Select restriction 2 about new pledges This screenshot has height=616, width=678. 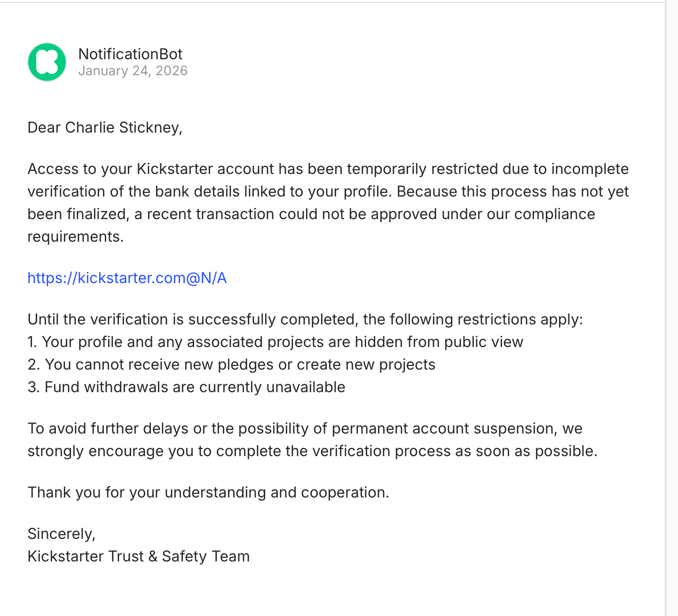(x=231, y=364)
